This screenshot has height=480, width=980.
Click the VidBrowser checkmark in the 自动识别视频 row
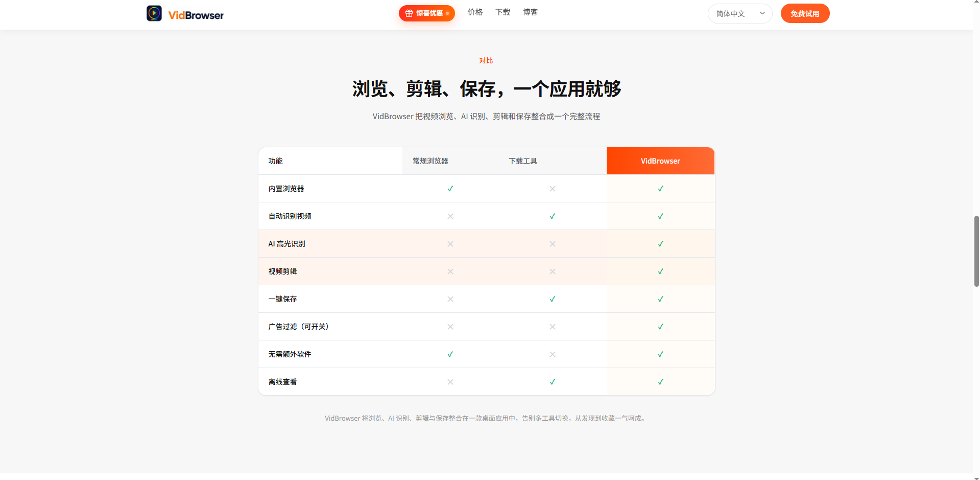click(661, 216)
